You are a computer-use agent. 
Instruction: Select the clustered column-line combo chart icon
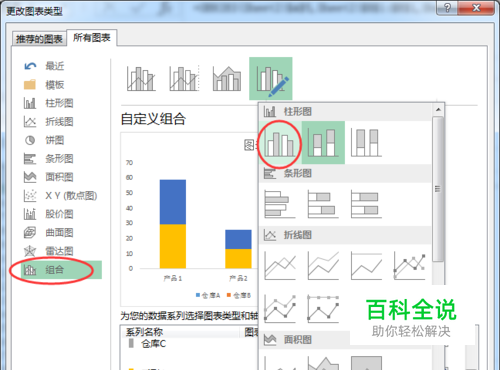click(x=141, y=79)
